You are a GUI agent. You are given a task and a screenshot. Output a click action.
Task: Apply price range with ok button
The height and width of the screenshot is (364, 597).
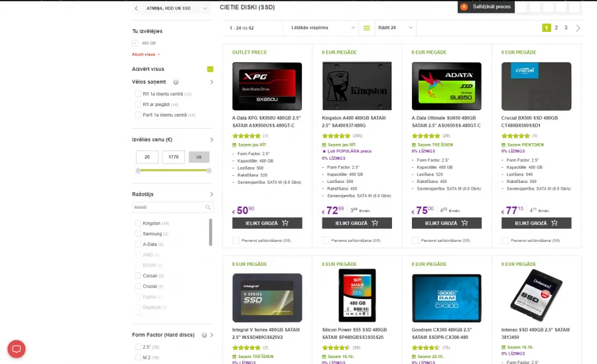click(199, 157)
